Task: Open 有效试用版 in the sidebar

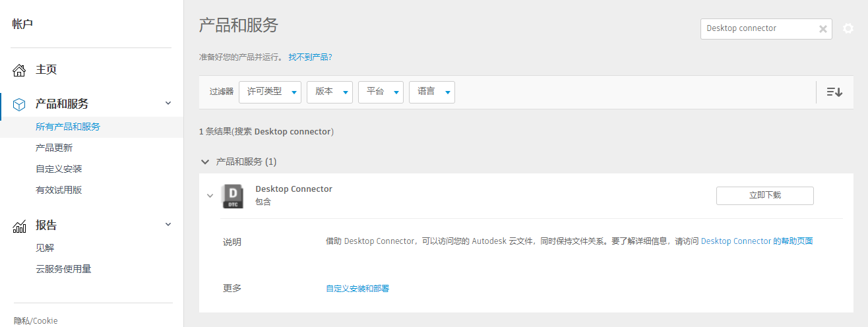Action: (x=59, y=190)
